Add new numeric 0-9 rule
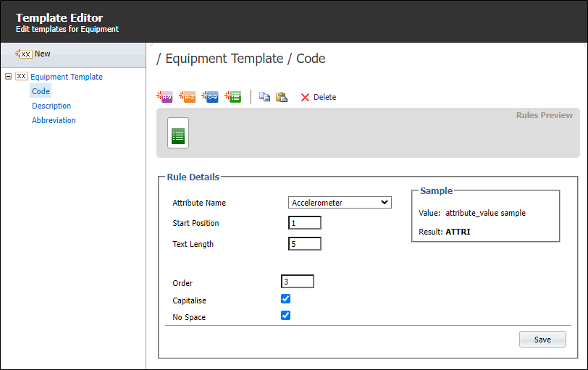The width and height of the screenshot is (588, 370). (210, 97)
